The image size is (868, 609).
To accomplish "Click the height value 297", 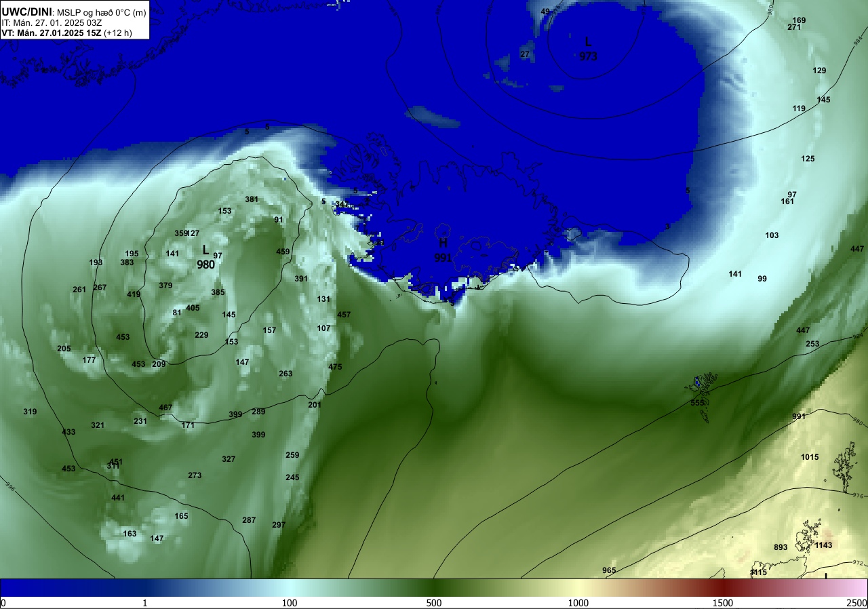I will pos(279,525).
